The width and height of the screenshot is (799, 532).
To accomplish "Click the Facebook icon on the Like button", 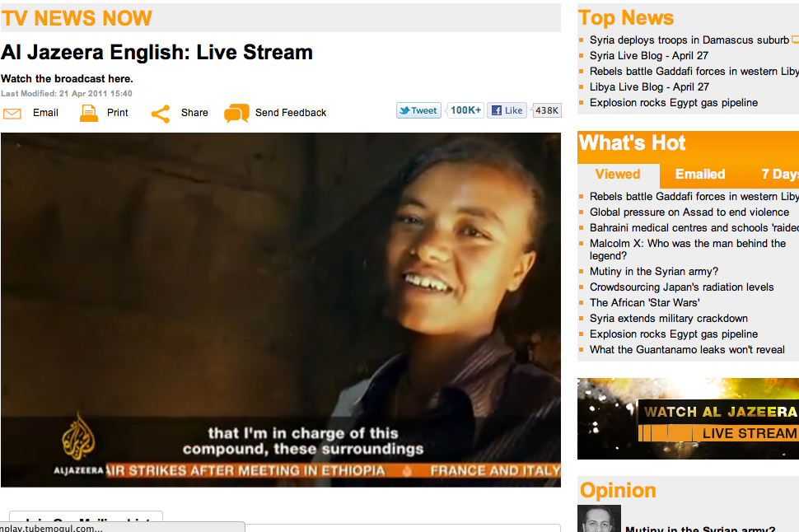I will point(495,110).
